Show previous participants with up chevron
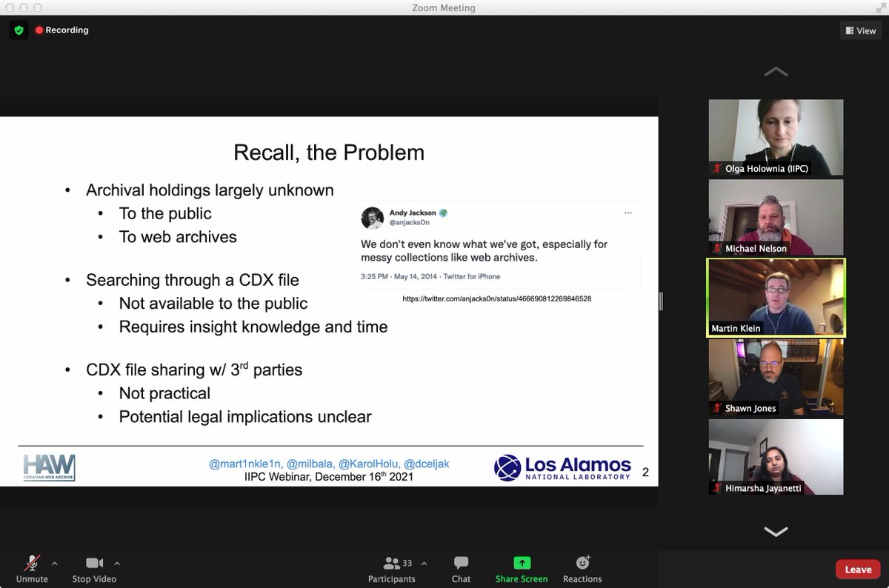The width and height of the screenshot is (889, 588). [x=776, y=72]
